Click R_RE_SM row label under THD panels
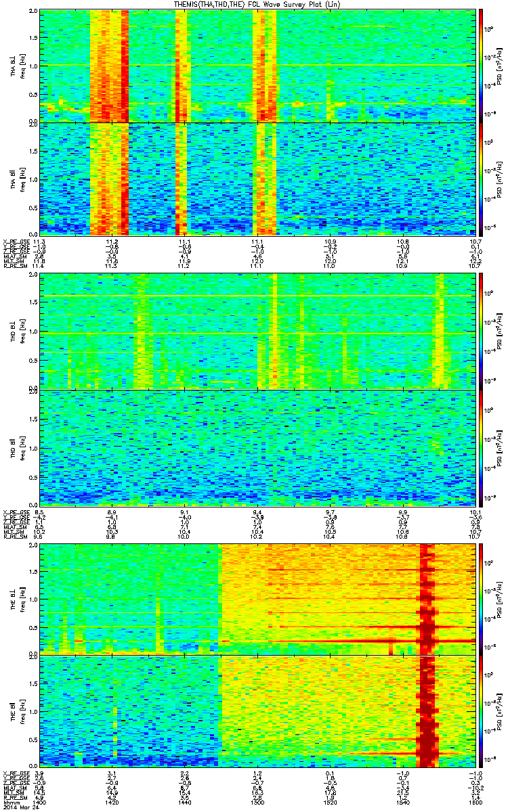This screenshot has width=508, height=812. 14,535
